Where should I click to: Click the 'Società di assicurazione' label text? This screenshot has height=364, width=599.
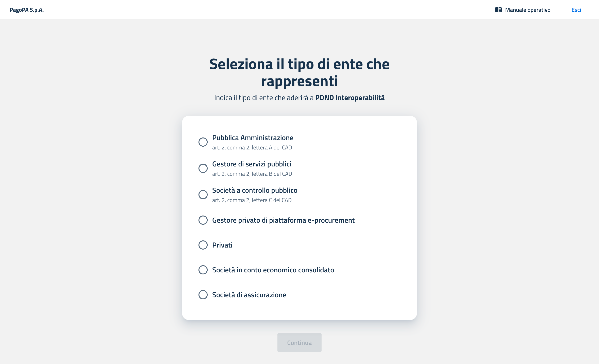click(249, 295)
